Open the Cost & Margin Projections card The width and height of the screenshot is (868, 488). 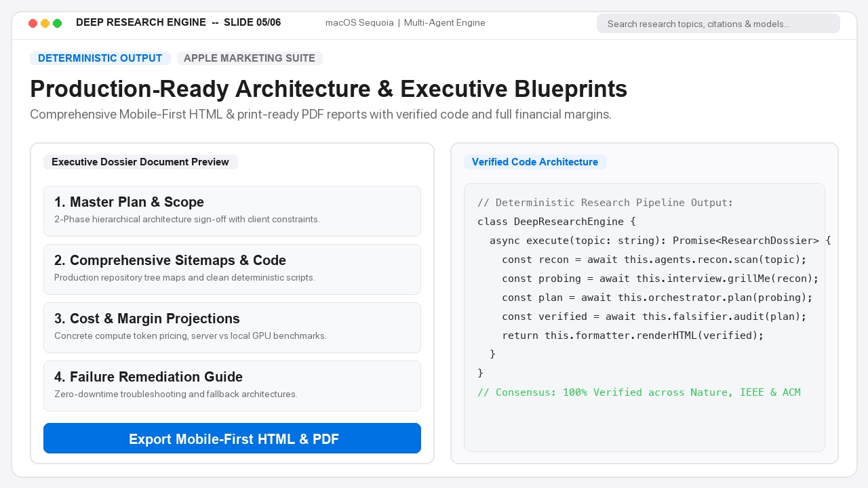pos(232,327)
